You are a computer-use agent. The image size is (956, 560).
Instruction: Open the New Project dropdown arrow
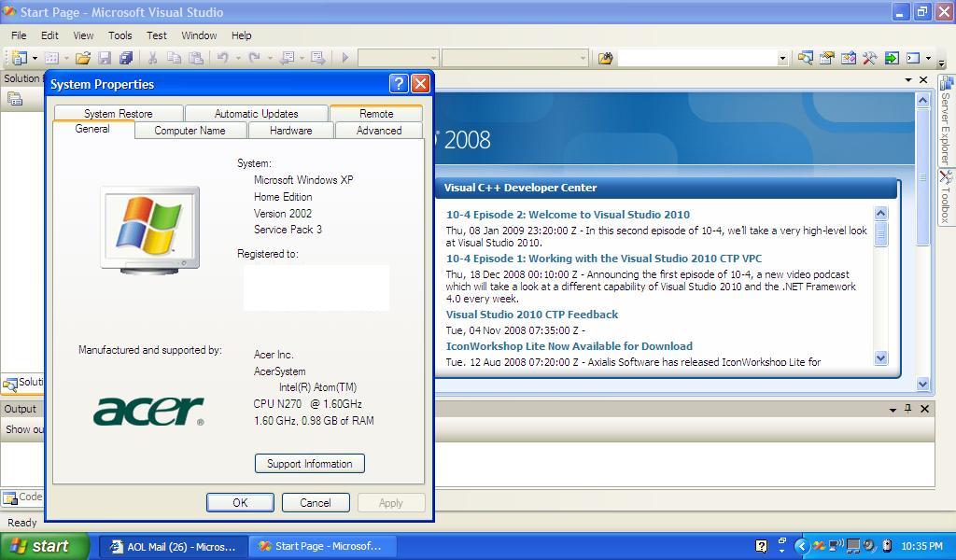(x=35, y=59)
